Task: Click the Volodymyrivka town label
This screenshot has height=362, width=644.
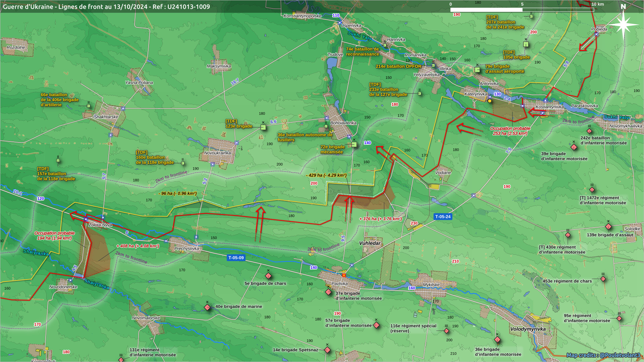Action: (528, 329)
